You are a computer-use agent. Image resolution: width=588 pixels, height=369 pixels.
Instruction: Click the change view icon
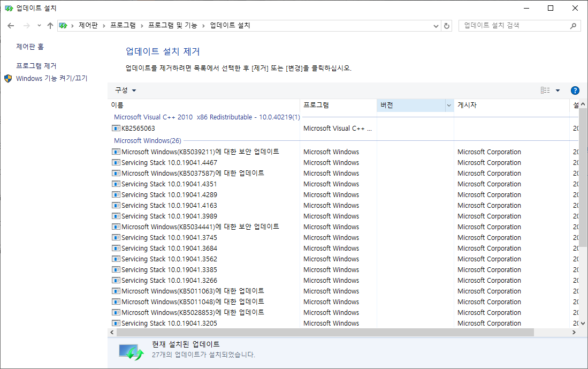coord(545,90)
